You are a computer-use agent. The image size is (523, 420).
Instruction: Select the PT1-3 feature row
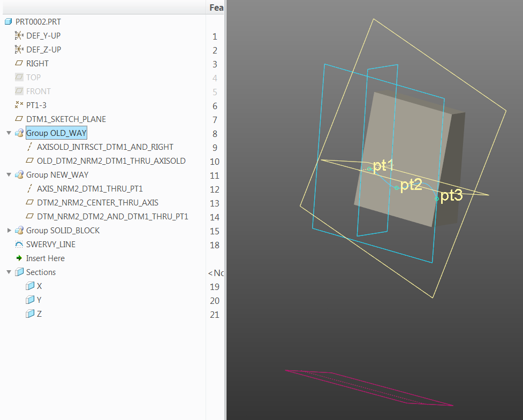tap(36, 105)
